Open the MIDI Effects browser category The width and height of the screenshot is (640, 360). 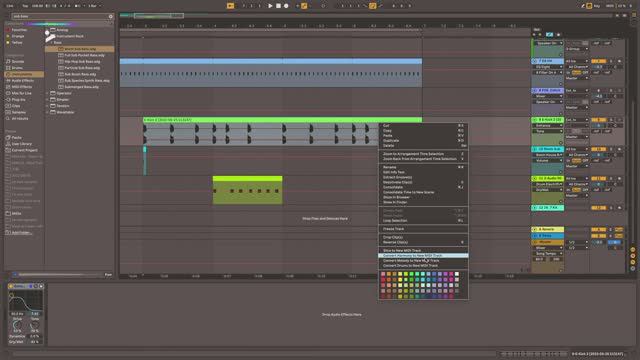coord(22,87)
